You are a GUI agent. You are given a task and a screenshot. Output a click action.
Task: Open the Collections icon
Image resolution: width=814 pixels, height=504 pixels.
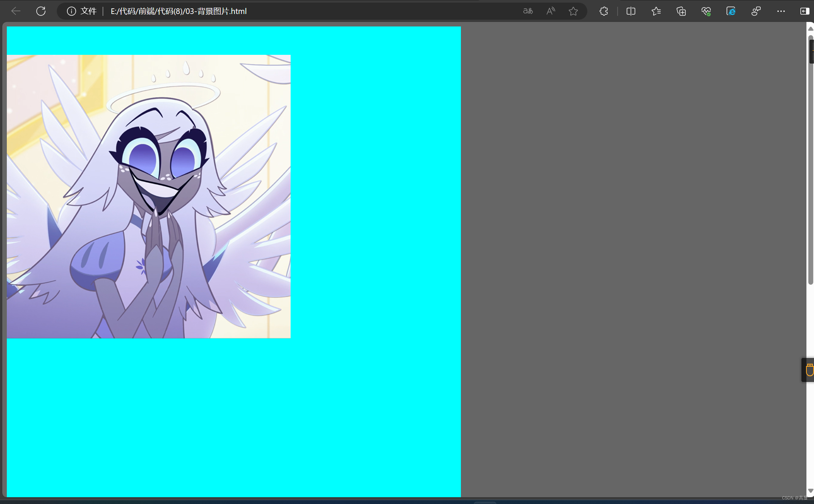pyautogui.click(x=681, y=11)
